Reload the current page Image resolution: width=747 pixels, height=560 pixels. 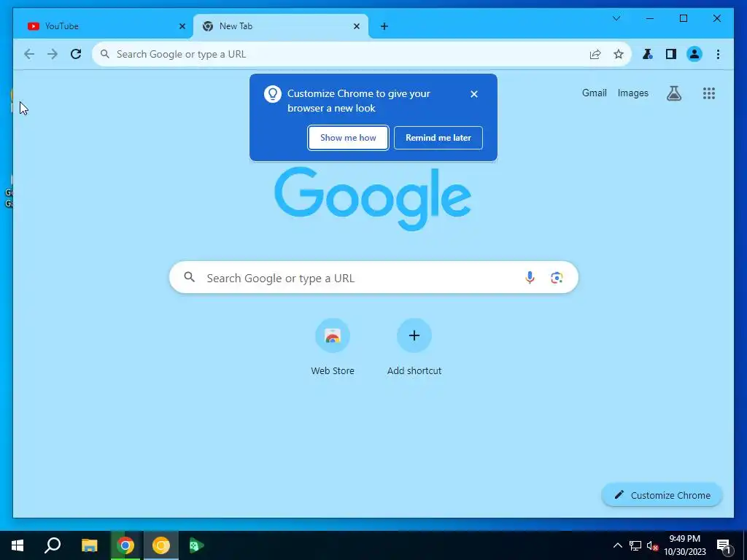[x=76, y=54]
